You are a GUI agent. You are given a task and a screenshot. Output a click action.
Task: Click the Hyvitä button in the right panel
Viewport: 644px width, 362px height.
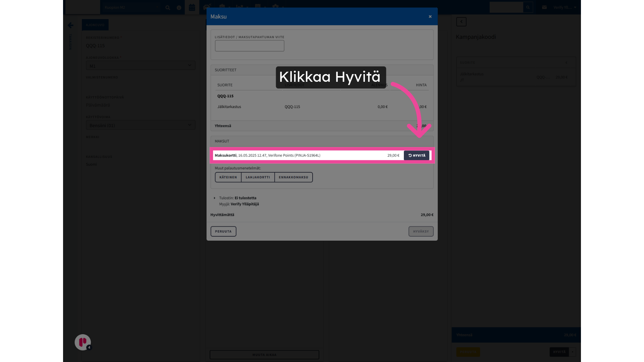pyautogui.click(x=559, y=352)
